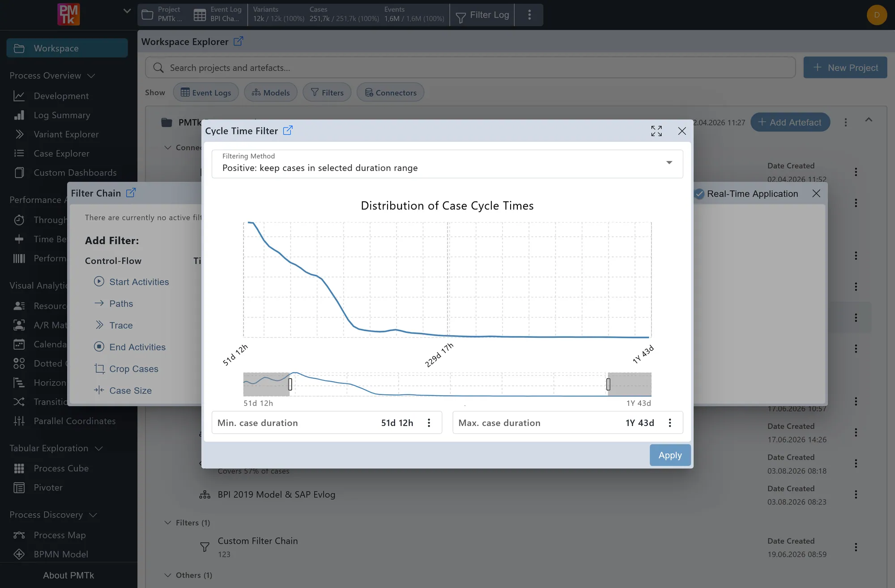Open options for Min. case duration
Screen dimensions: 895x588
click(429, 423)
